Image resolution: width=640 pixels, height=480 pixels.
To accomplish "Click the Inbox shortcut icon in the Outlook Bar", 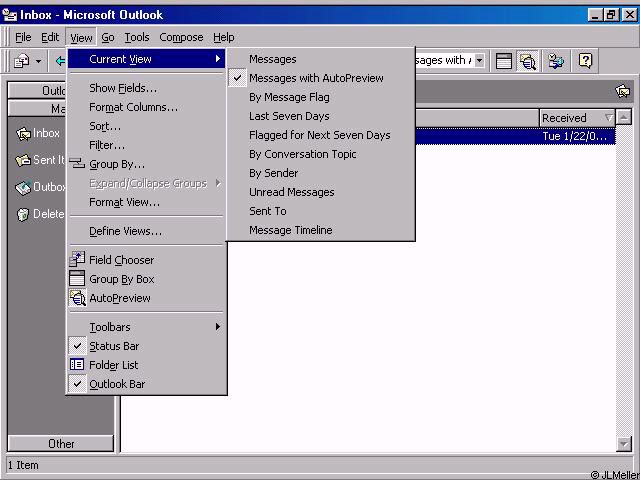I will tap(23, 133).
